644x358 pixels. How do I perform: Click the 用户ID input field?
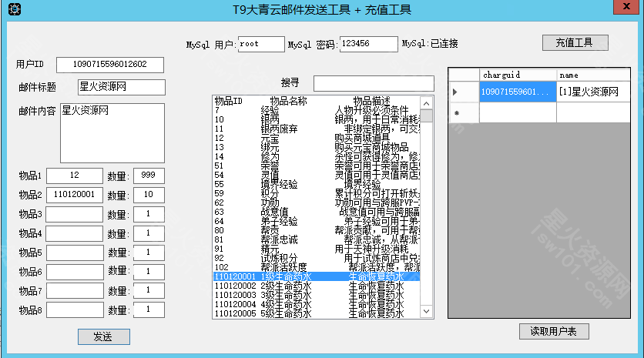click(110, 65)
